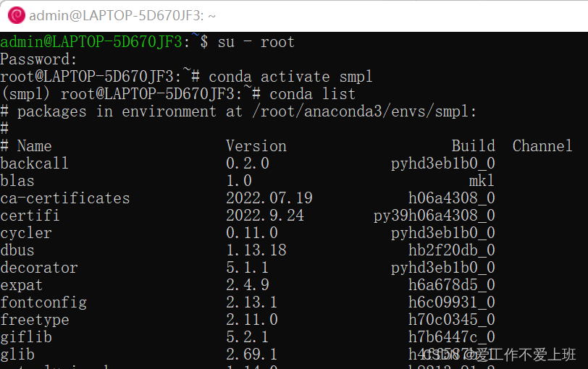This screenshot has width=588, height=369.
Task: Click the 'su - root' command text
Action: point(256,42)
